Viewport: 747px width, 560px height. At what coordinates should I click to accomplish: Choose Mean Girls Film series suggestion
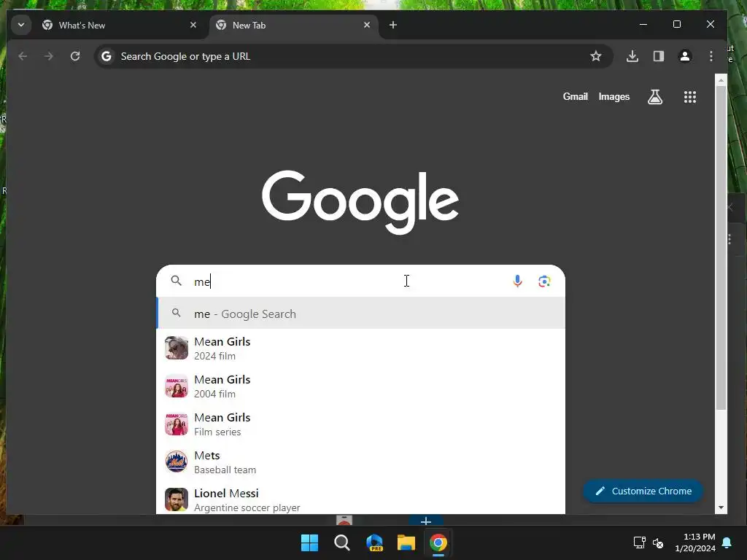point(360,424)
